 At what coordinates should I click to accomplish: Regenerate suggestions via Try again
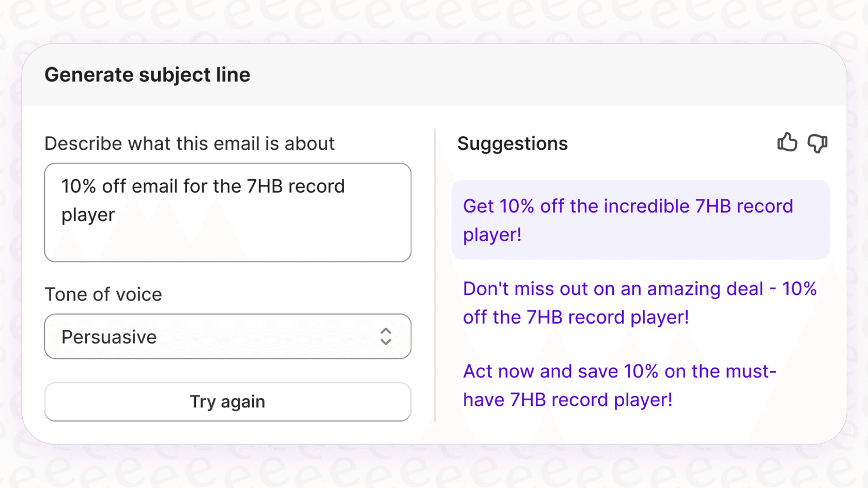[x=227, y=402]
